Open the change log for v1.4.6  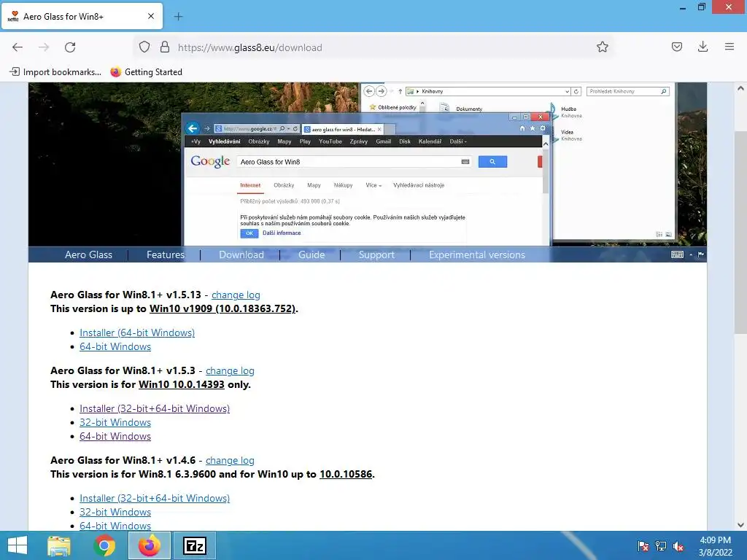pyautogui.click(x=230, y=461)
